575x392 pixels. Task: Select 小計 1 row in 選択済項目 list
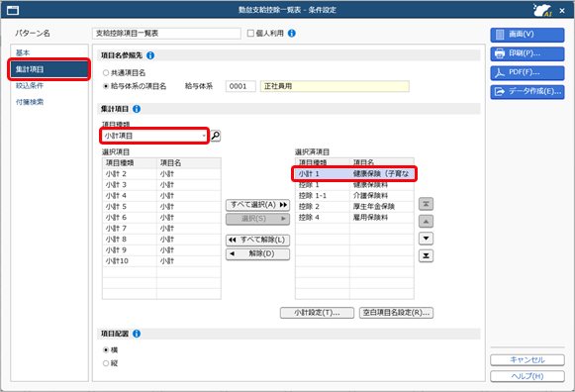(354, 174)
